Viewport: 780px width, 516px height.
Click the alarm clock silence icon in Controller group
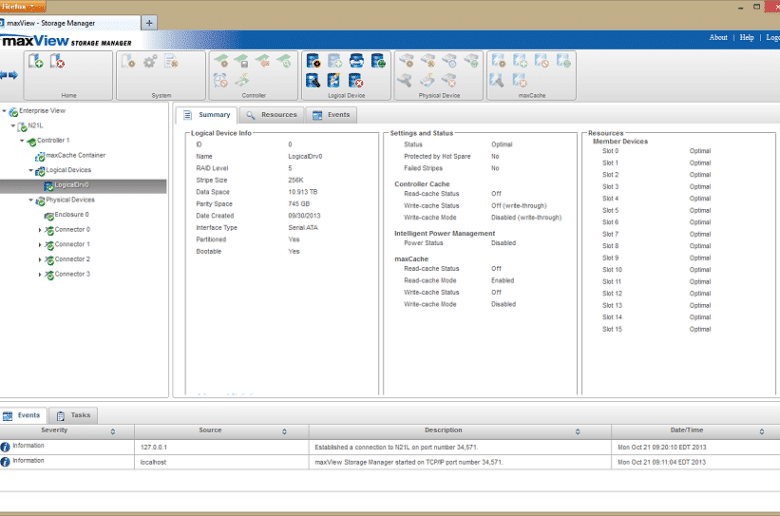coord(221,80)
